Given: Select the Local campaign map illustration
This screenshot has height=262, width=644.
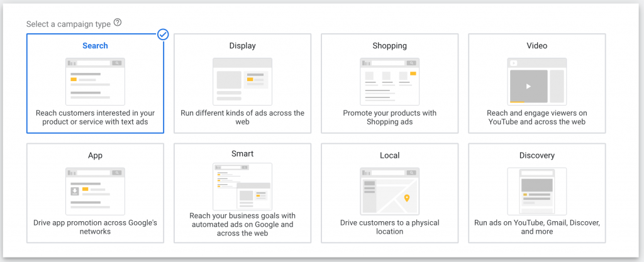Looking at the screenshot, I should [390, 192].
